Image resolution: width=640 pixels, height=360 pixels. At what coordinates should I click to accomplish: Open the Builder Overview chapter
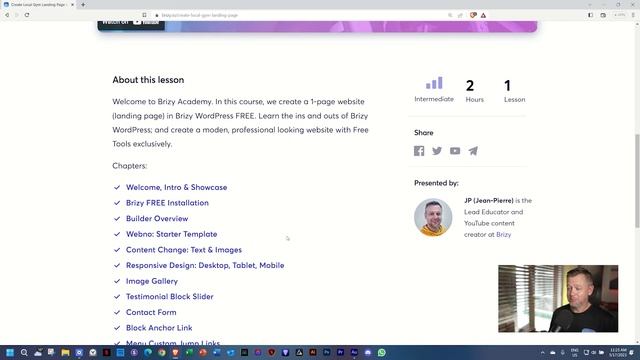[x=157, y=218]
